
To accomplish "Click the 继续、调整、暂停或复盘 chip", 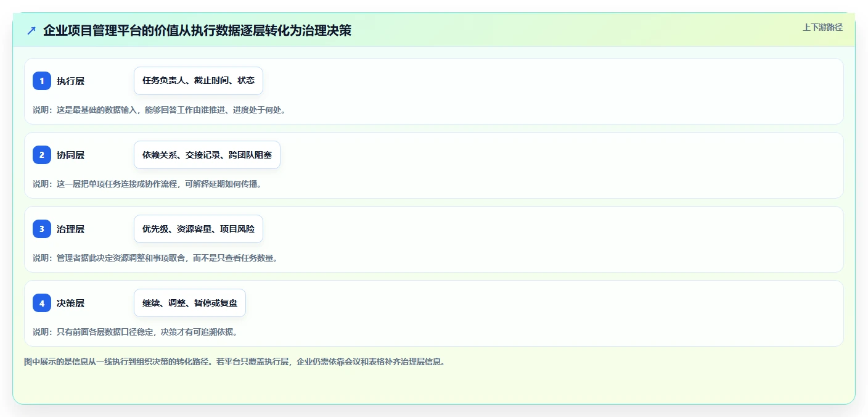I will (x=190, y=303).
